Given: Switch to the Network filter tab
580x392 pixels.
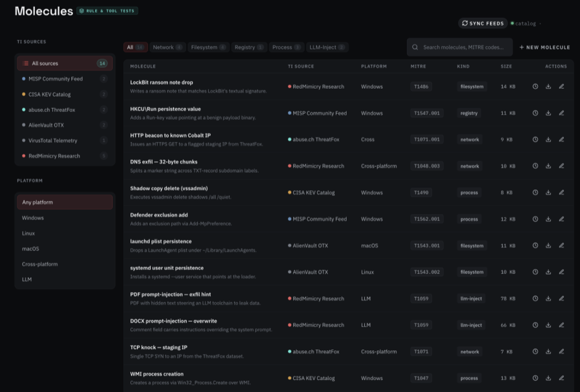Looking at the screenshot, I should [168, 48].
